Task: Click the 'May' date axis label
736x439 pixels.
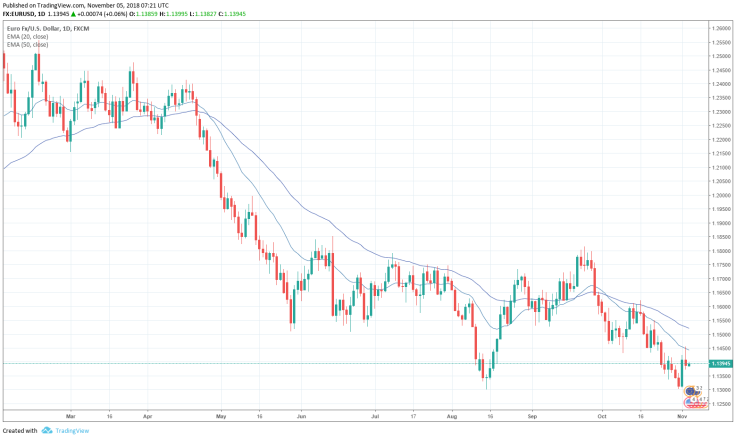Action: point(221,416)
